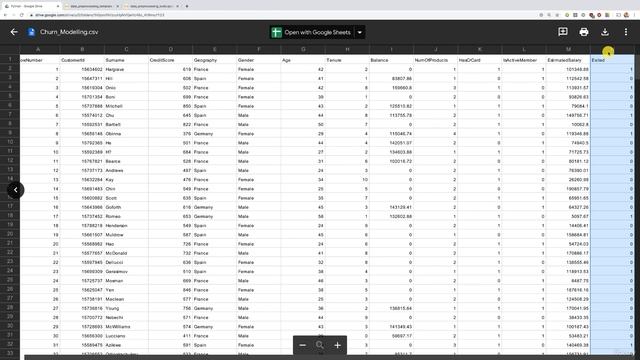Click Open with Google Sheets
Screen dimensions: 640x360
coord(312,32)
